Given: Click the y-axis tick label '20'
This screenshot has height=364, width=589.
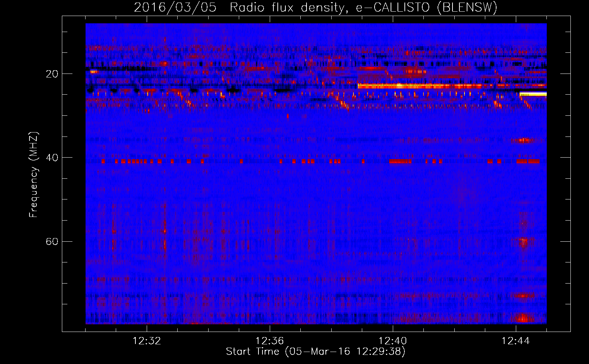Looking at the screenshot, I should point(52,74).
